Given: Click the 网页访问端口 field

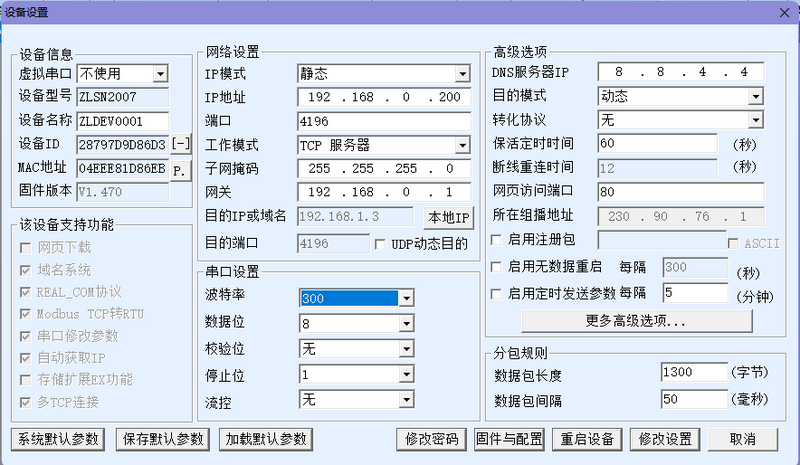Looking at the screenshot, I should tap(681, 192).
